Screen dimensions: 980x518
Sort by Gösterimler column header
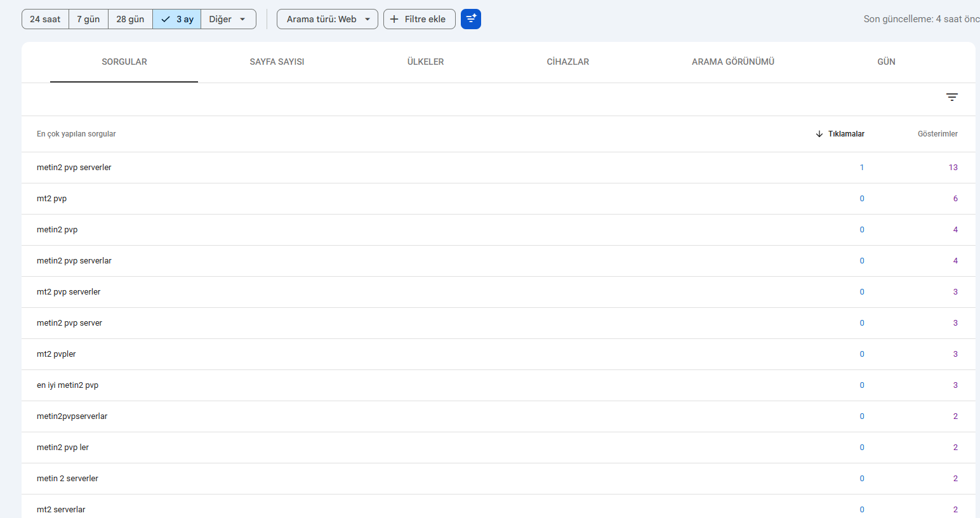tap(937, 134)
